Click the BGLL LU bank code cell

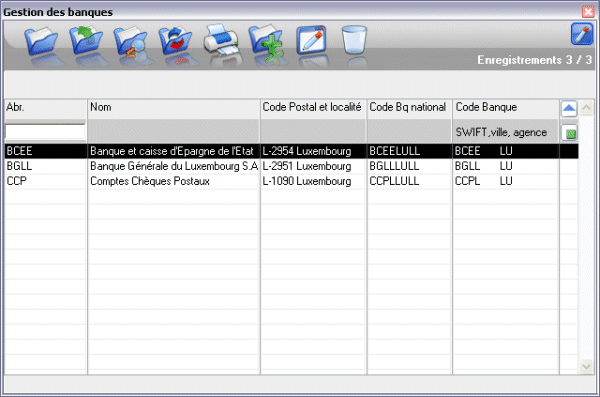[506, 166]
